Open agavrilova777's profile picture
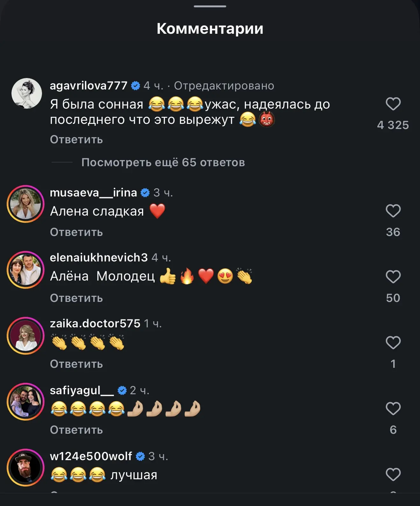 pos(27,93)
